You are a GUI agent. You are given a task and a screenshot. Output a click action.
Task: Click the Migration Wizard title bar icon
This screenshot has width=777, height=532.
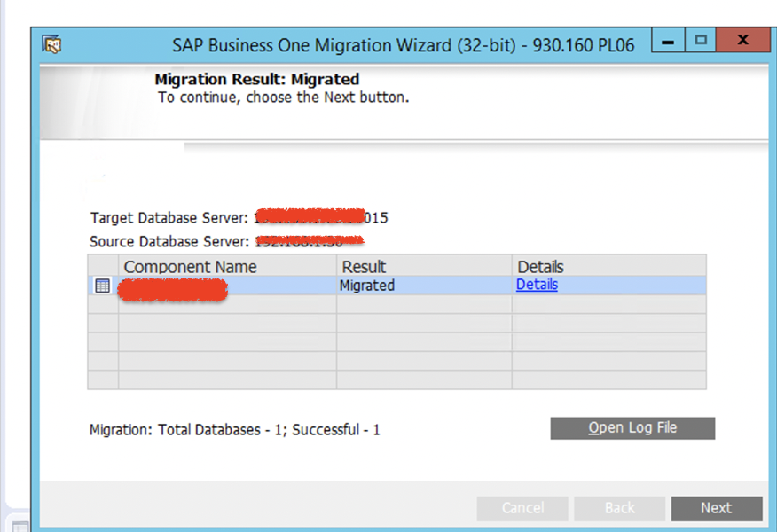tap(52, 44)
